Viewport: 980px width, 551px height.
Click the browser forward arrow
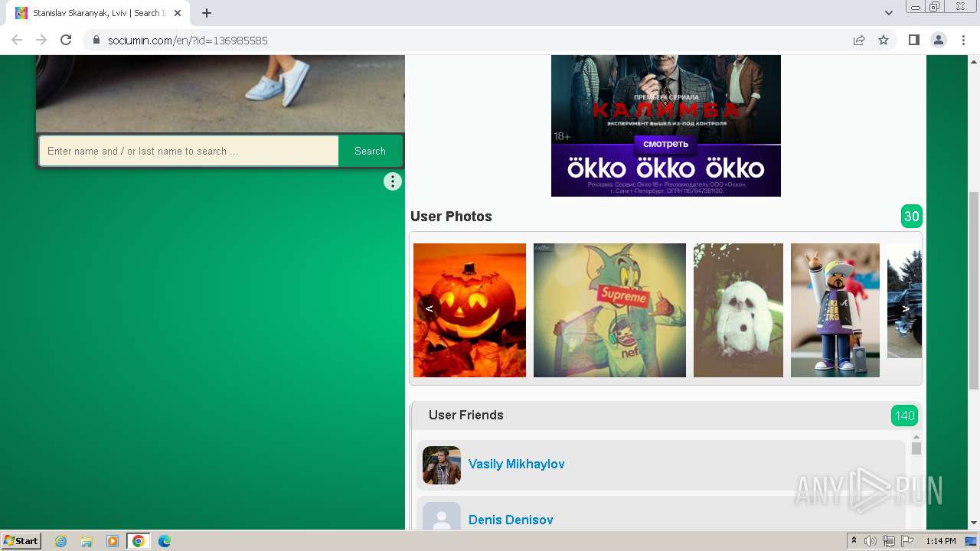point(41,40)
